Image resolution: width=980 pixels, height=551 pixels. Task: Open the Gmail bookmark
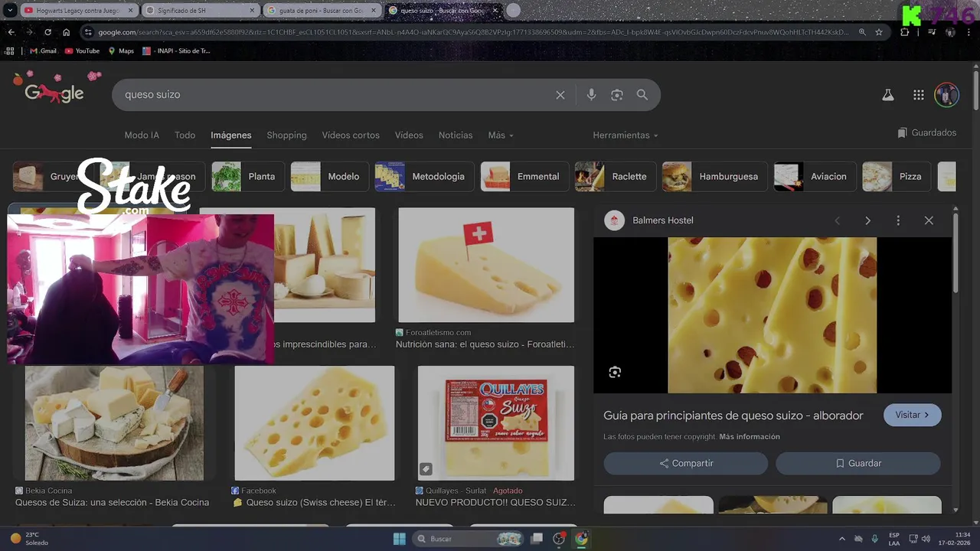43,51
